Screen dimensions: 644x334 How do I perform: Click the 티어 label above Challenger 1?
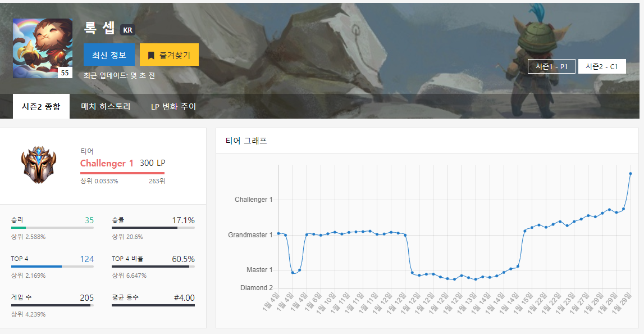pos(86,151)
